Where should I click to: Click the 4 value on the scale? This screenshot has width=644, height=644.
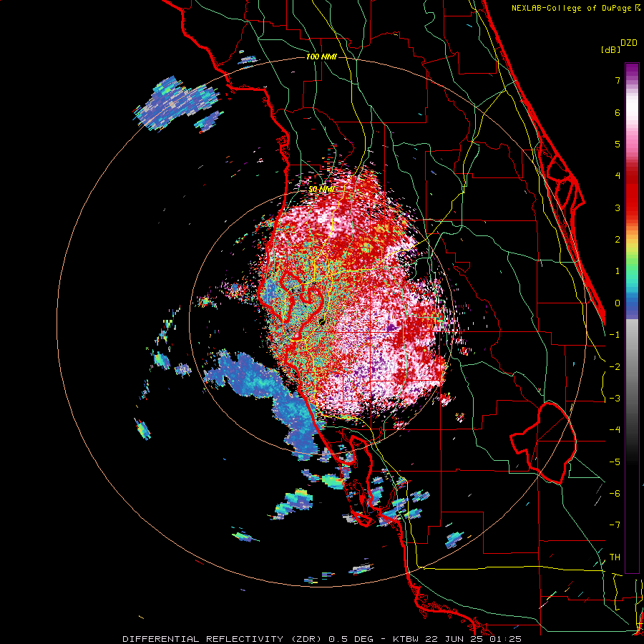coord(618,176)
